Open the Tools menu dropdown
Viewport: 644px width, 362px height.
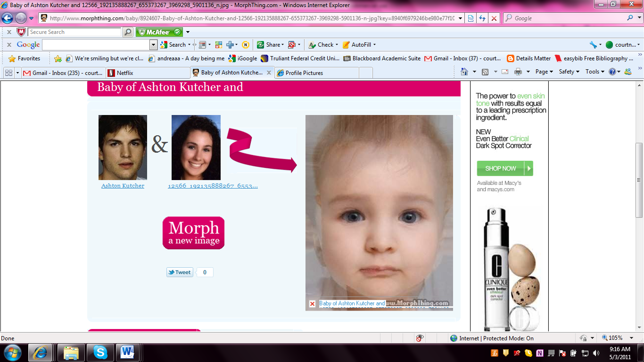595,72
